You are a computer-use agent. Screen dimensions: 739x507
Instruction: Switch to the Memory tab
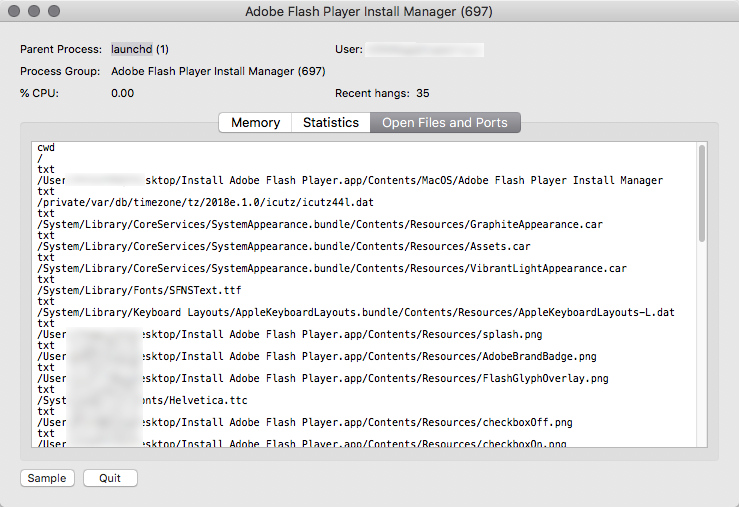click(x=255, y=123)
